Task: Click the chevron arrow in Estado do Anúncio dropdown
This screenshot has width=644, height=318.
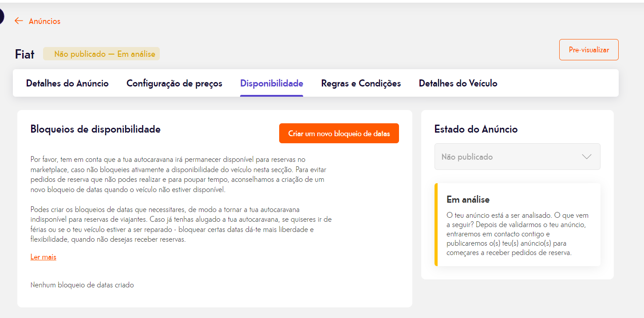Action: click(587, 157)
